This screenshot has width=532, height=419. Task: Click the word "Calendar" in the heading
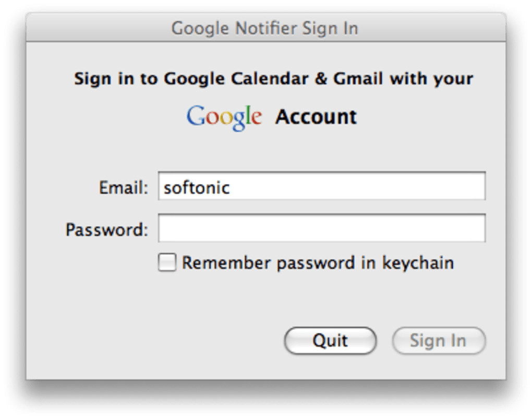(x=269, y=79)
